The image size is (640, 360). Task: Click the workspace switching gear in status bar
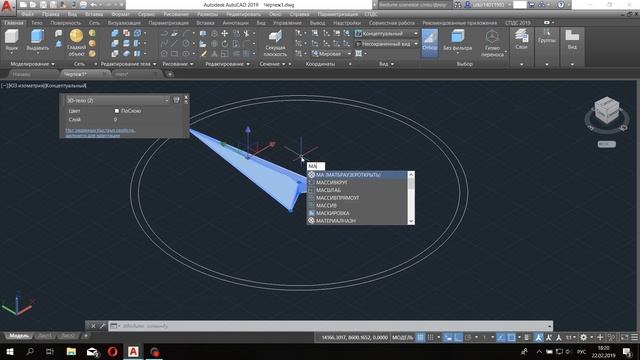(x=584, y=337)
